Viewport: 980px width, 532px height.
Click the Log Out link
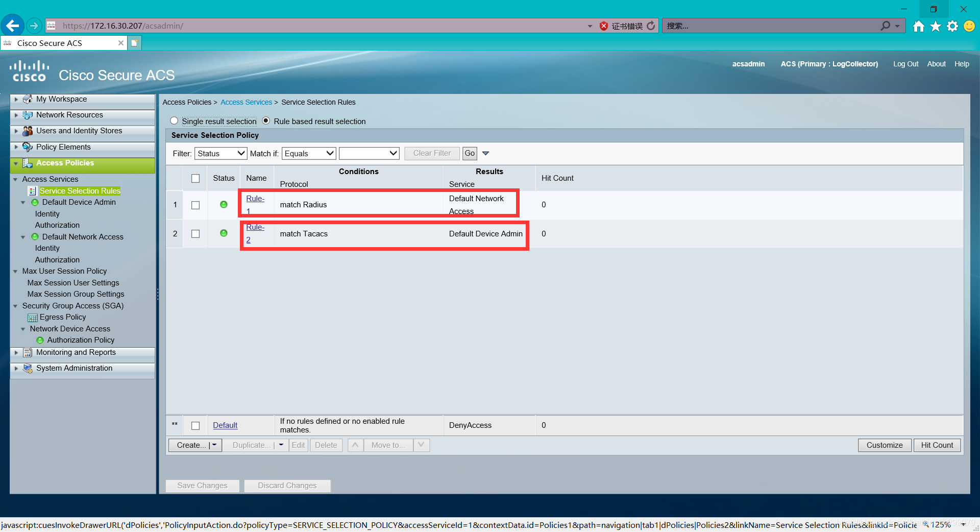click(x=905, y=64)
